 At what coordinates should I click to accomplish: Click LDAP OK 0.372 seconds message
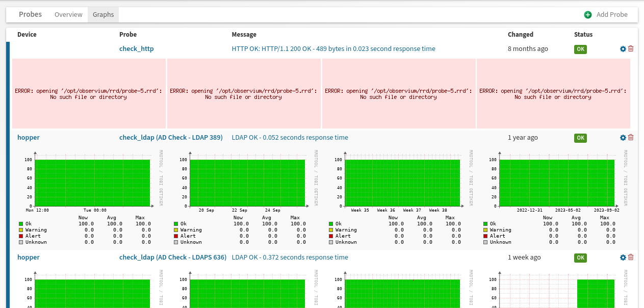[x=290, y=258]
